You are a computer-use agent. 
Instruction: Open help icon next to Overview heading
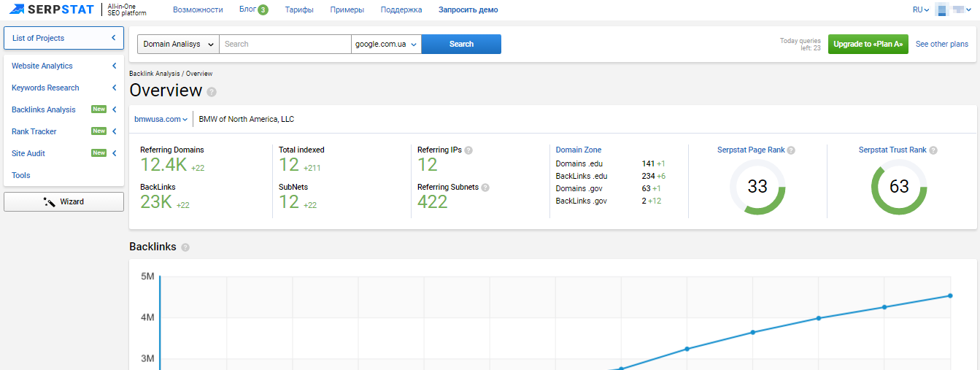(x=212, y=92)
